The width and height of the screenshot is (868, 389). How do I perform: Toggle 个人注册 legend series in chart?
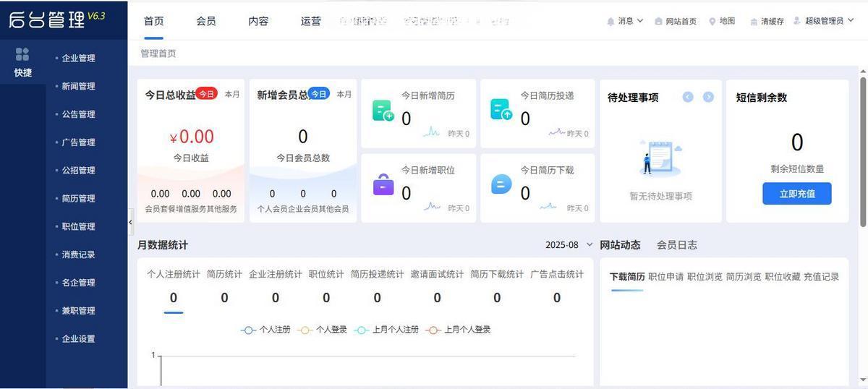265,330
